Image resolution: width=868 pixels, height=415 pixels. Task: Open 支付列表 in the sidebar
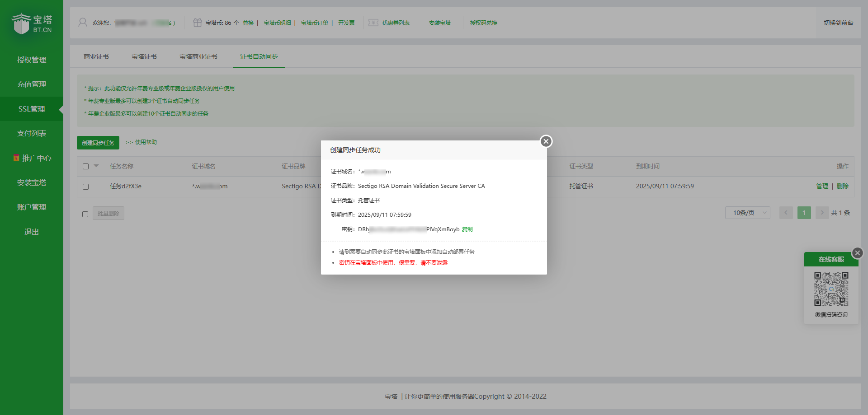coord(32,133)
